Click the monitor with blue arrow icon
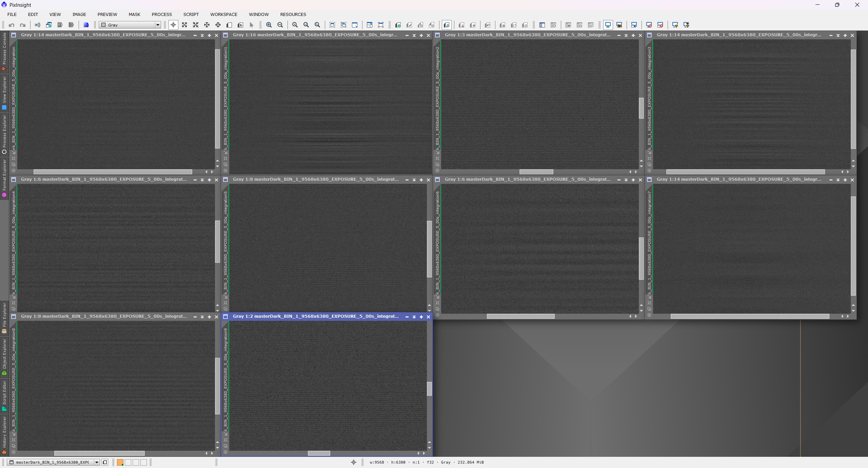The image size is (868, 468). pos(634,25)
